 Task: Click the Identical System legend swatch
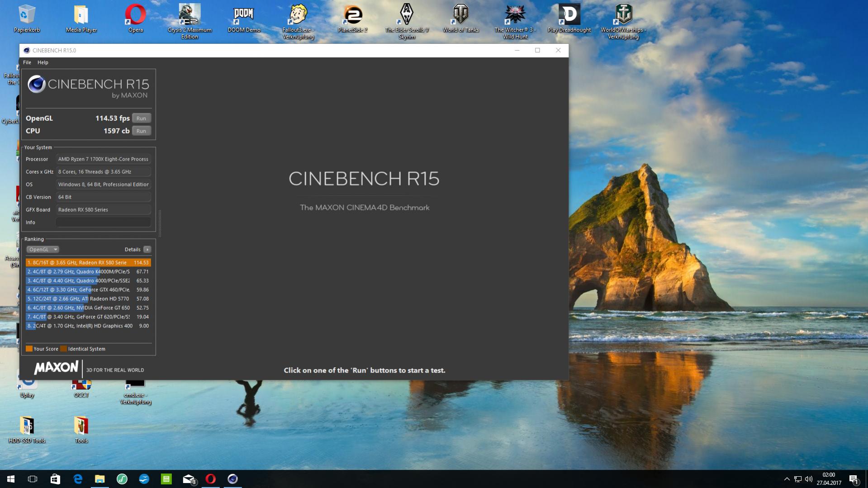(x=63, y=349)
